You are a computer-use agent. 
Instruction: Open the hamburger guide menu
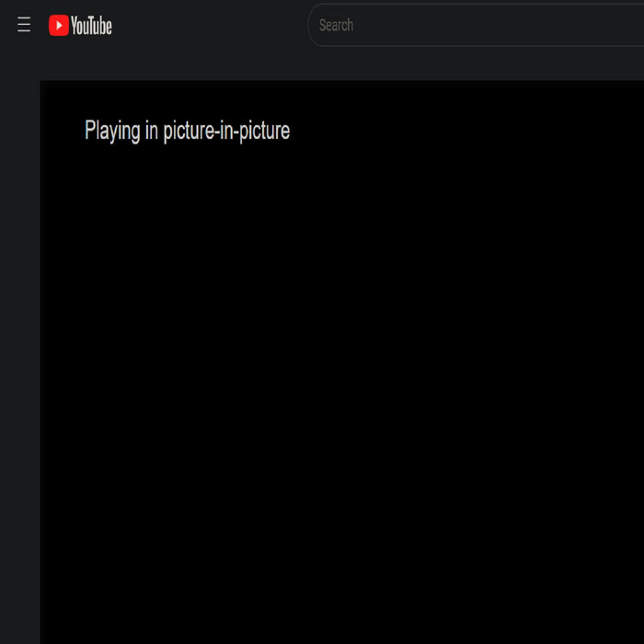coord(24,26)
